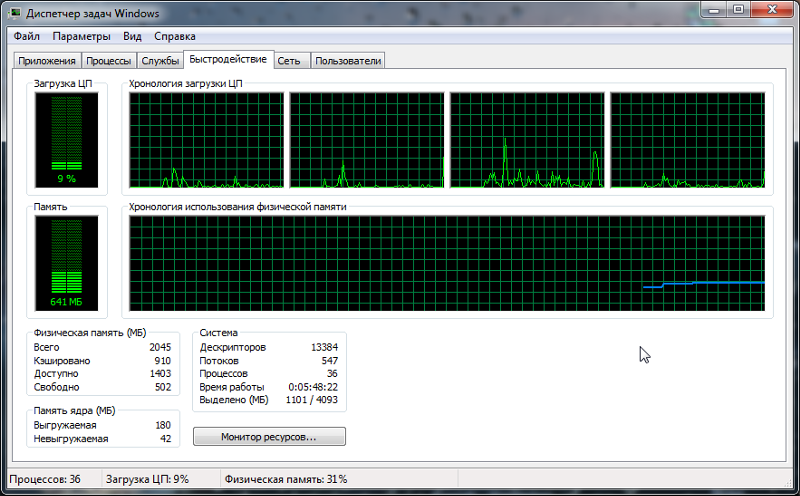Click the Память ядра (МБ) group label
Viewport: 800px width, 496px height.
(x=74, y=410)
